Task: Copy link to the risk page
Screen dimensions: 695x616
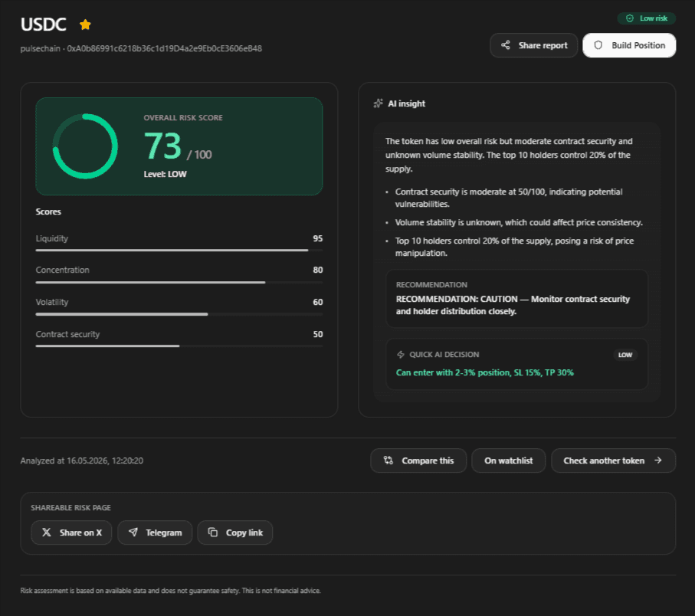Action: pos(235,532)
